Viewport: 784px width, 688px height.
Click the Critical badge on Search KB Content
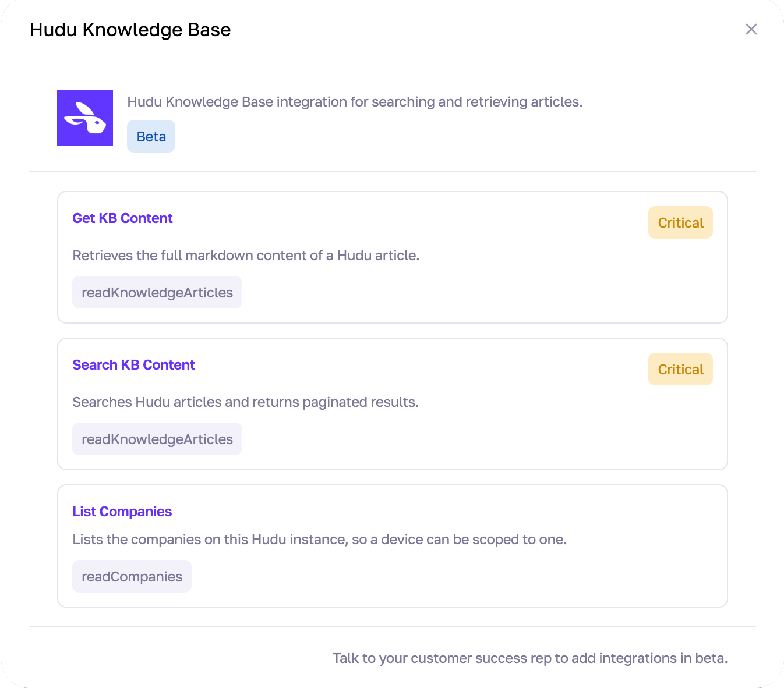(x=680, y=369)
